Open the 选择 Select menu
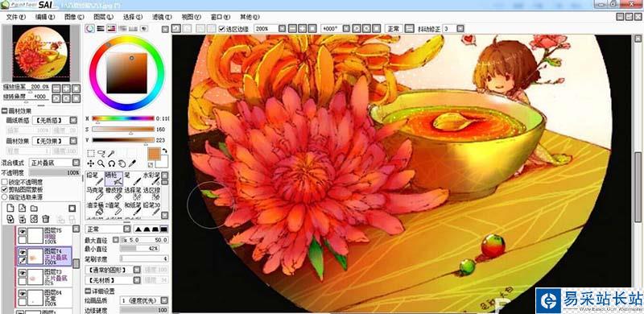 (133, 17)
